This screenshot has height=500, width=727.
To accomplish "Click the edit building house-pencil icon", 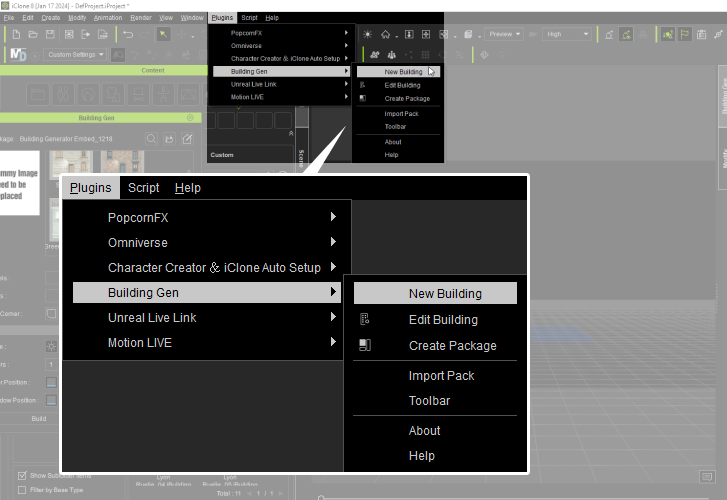I will pos(187,139).
